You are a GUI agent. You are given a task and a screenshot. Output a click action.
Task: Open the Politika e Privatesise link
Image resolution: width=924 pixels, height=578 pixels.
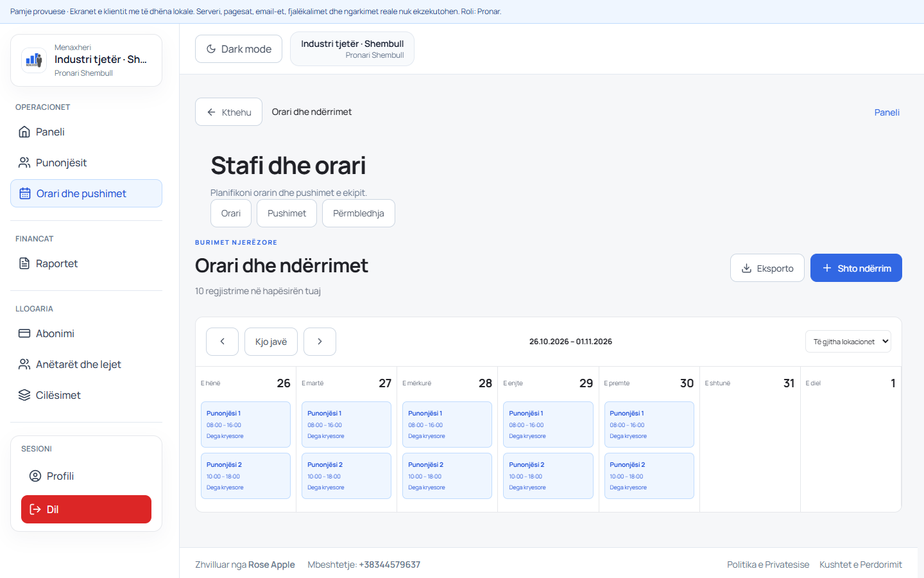pos(768,565)
